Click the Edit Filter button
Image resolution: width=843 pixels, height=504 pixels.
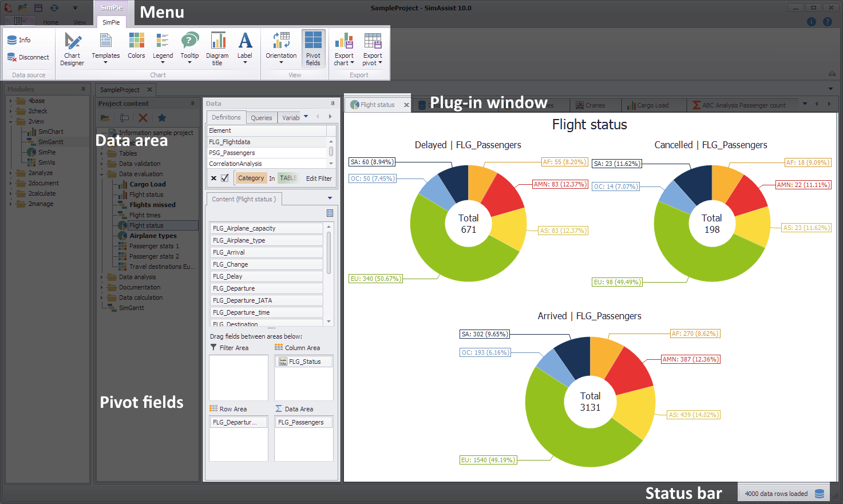(319, 178)
